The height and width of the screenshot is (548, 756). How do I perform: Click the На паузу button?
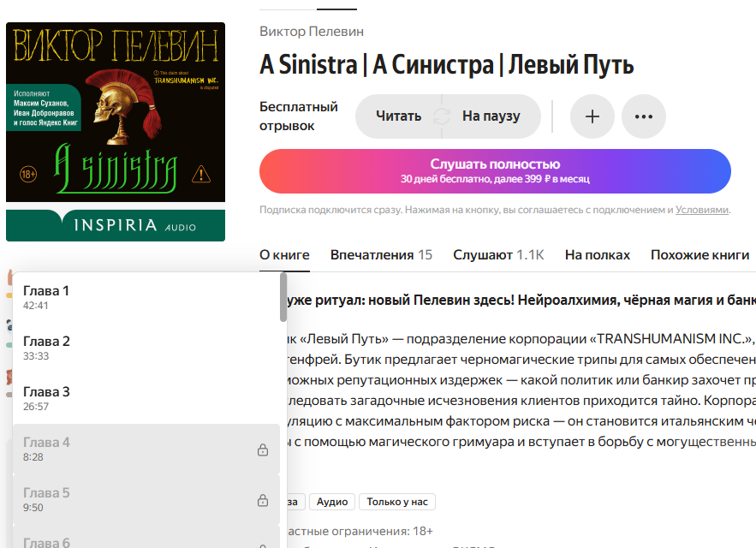tap(491, 116)
